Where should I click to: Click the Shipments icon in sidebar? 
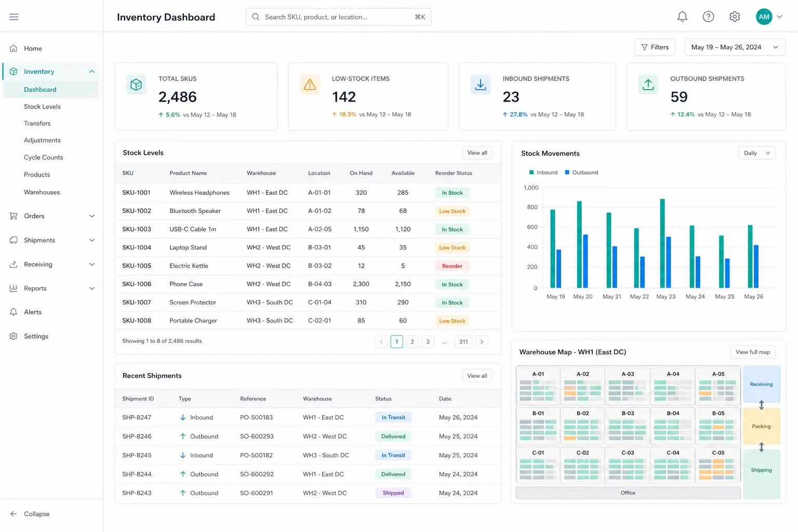tap(14, 240)
